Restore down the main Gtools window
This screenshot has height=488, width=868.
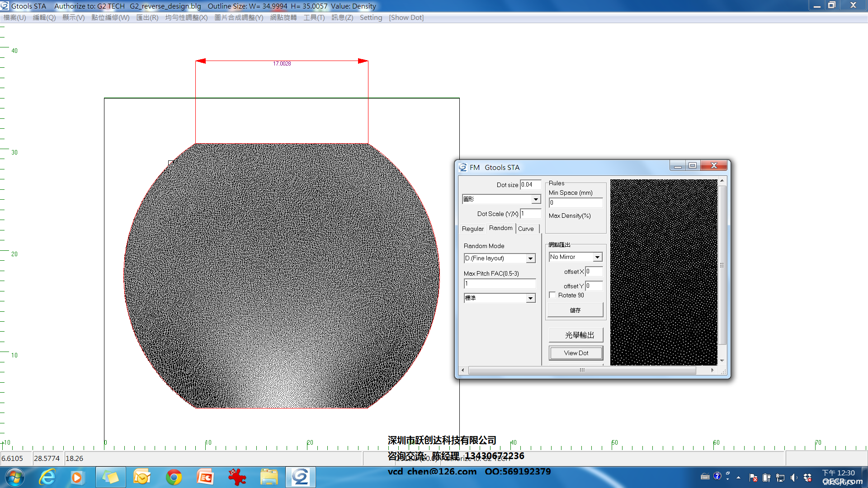point(832,5)
